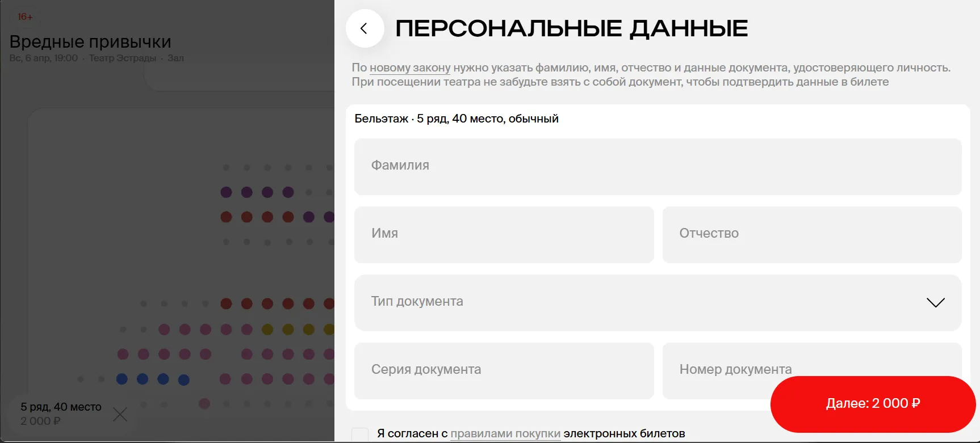Click the 2 000 ₽ price in cart
The width and height of the screenshot is (980, 443).
[40, 421]
